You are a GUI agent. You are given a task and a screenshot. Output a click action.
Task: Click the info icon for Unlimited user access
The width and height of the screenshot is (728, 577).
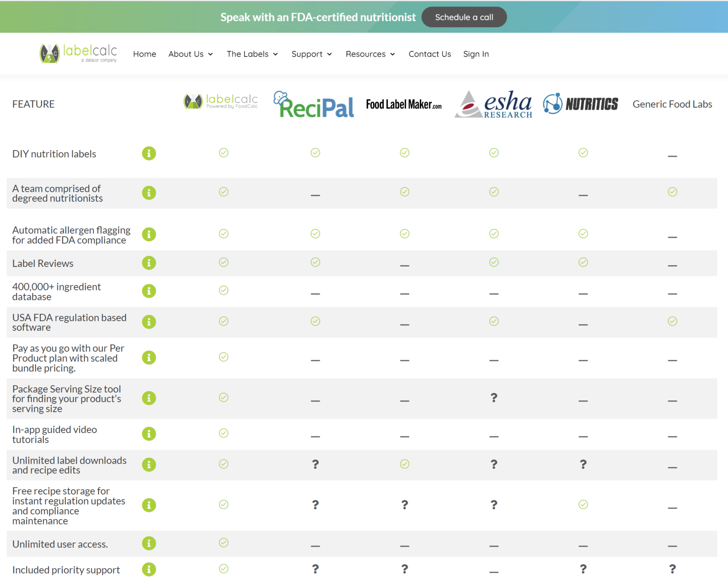(149, 543)
